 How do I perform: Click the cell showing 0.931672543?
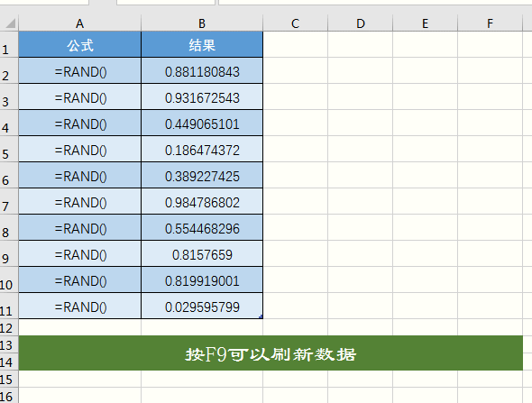click(x=202, y=96)
